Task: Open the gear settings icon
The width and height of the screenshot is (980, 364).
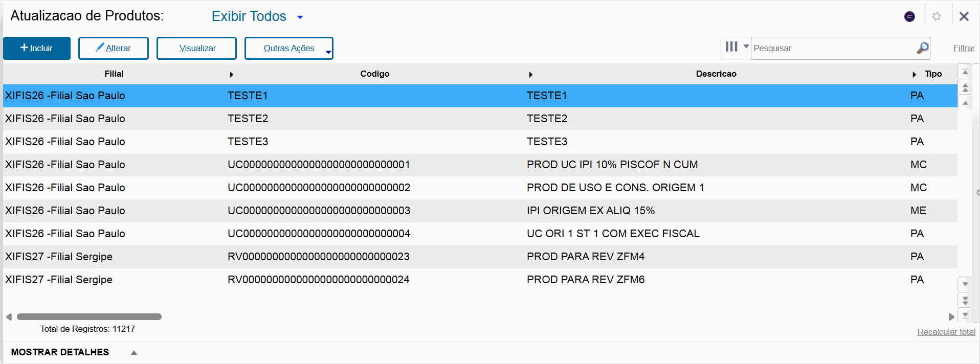Action: point(937,16)
